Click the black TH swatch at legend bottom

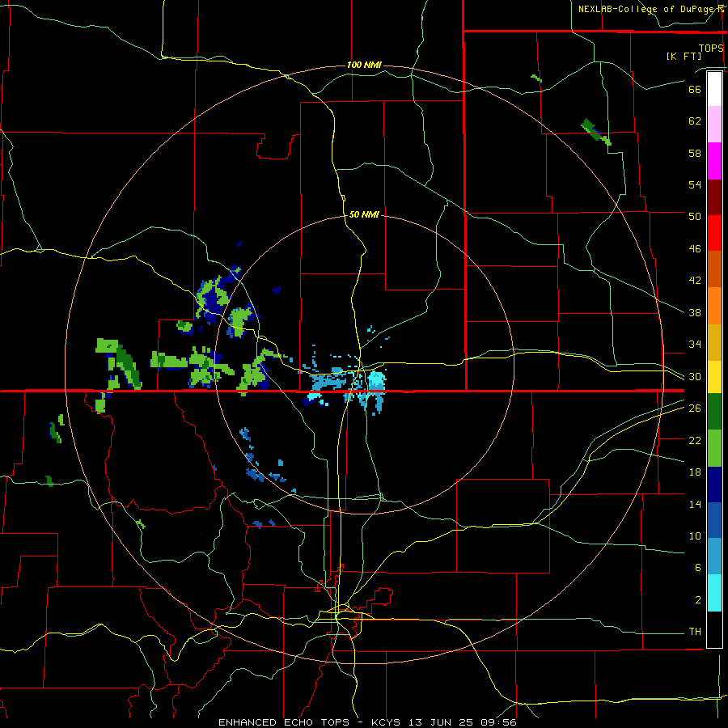714,629
